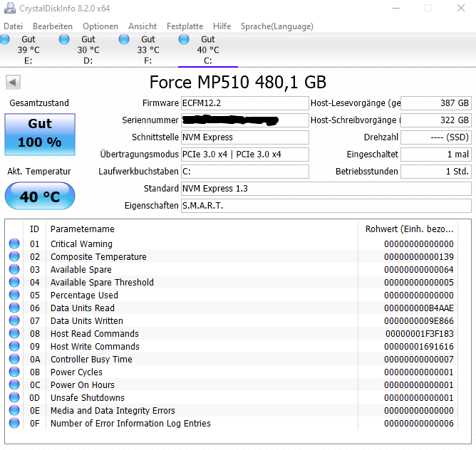Click the Akt. Temperatur label
The height and width of the screenshot is (450, 476).
click(39, 171)
